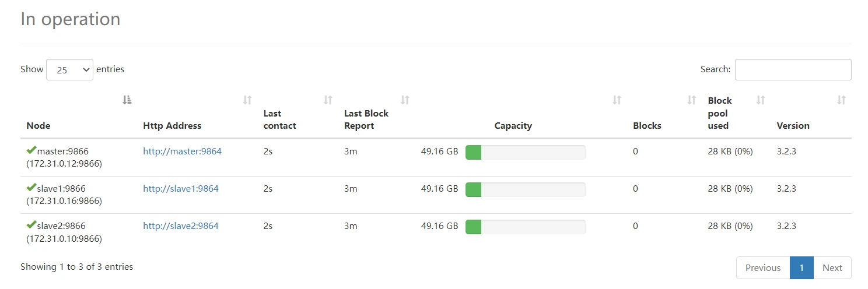The width and height of the screenshot is (868, 289).
Task: Select page 1 in pagination
Action: [x=801, y=268]
